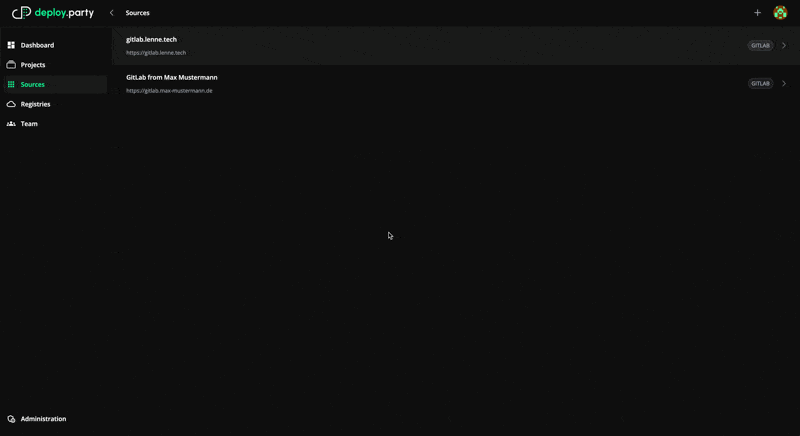Select the Team menu item label

29,124
